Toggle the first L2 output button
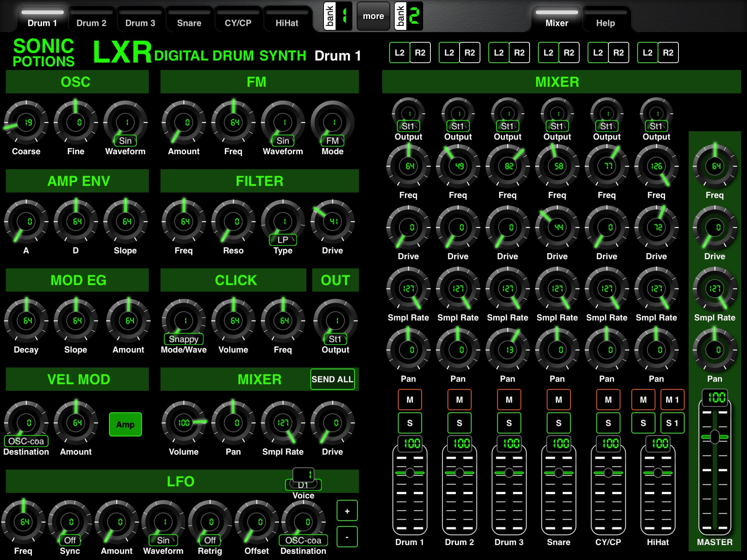This screenshot has width=747, height=560. click(400, 52)
